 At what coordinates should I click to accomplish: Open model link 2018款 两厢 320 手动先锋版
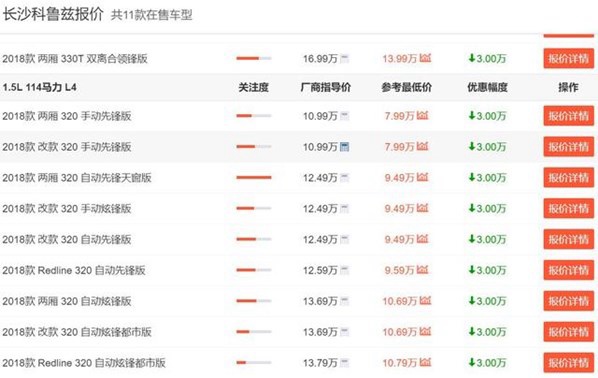click(x=67, y=116)
